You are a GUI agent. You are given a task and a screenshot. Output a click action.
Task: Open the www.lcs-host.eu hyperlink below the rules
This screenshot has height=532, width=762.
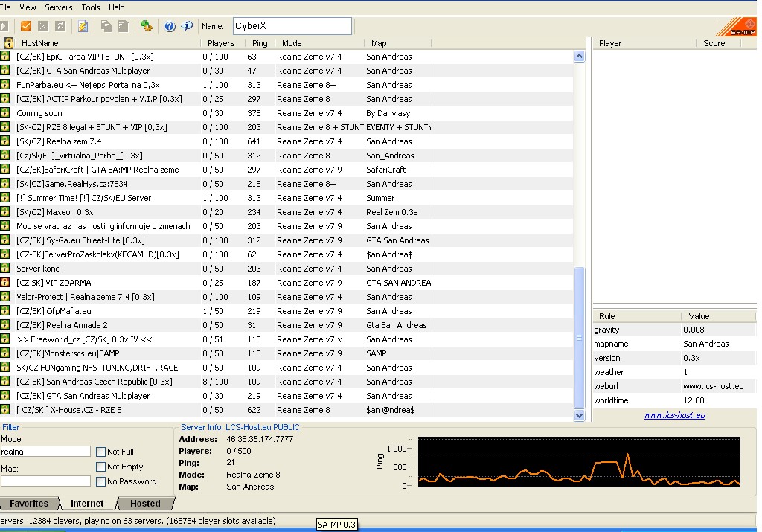coord(674,415)
